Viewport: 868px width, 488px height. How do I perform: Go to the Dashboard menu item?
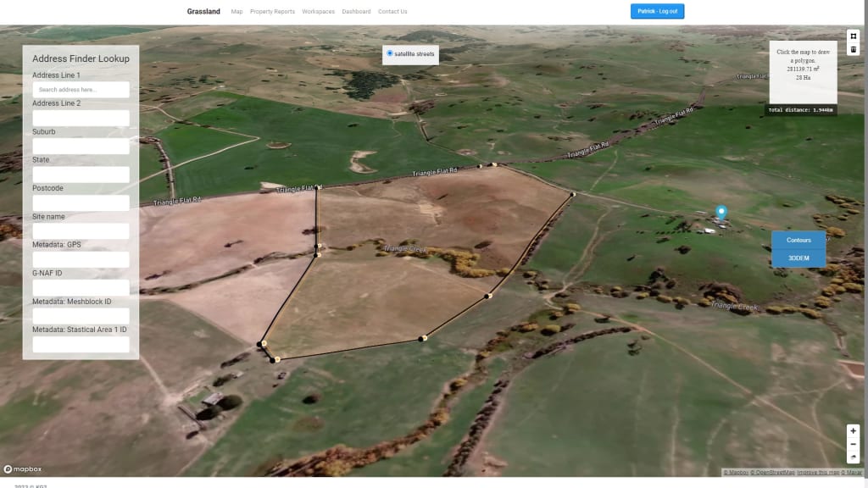click(x=356, y=11)
